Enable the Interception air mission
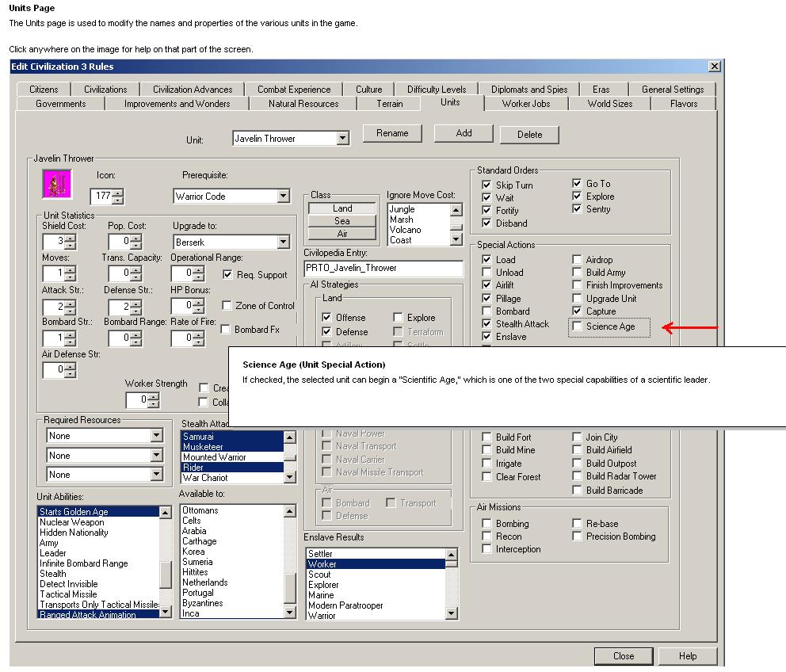 pos(486,549)
